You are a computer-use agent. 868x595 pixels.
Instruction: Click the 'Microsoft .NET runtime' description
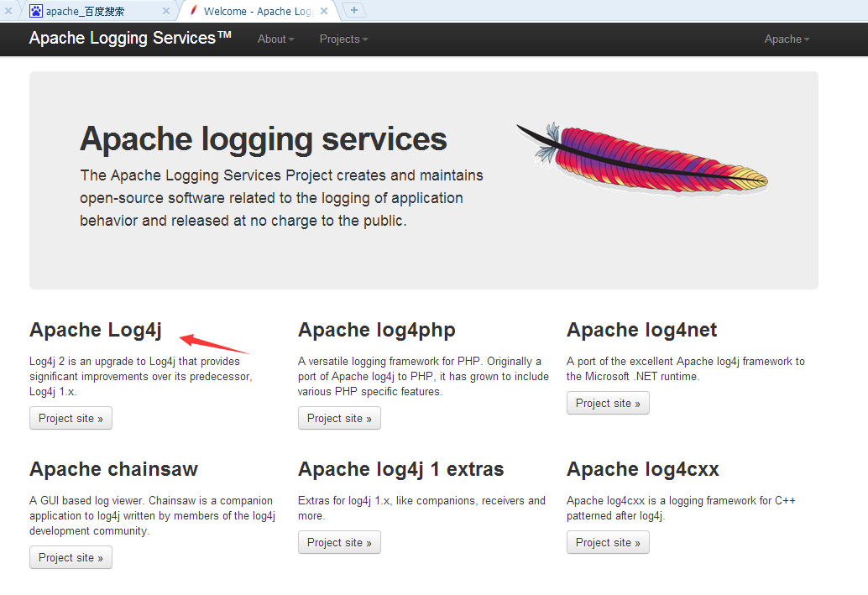[685, 368]
